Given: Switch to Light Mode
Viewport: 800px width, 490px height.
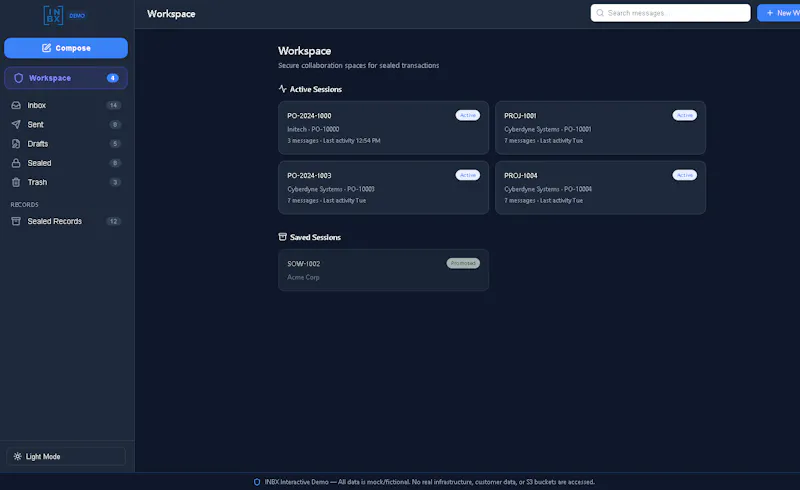Looking at the screenshot, I should click(66, 456).
